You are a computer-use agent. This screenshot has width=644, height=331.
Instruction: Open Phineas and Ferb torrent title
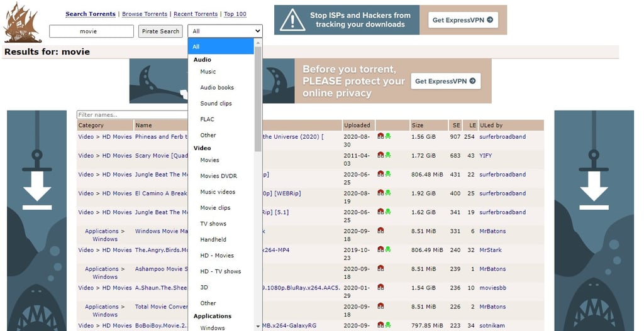161,136
